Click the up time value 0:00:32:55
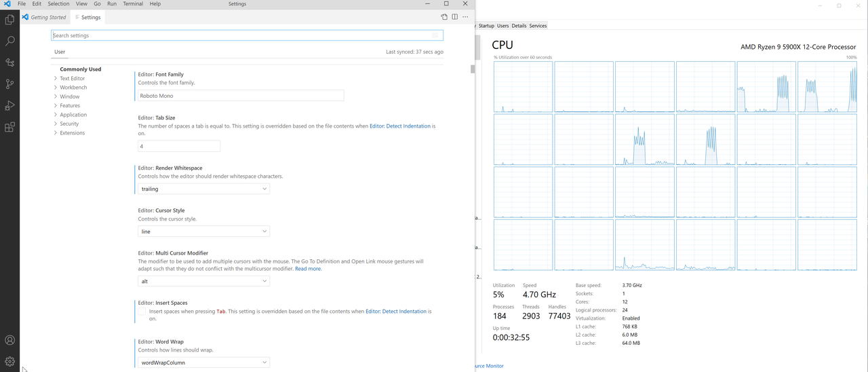The image size is (868, 372). (x=511, y=337)
